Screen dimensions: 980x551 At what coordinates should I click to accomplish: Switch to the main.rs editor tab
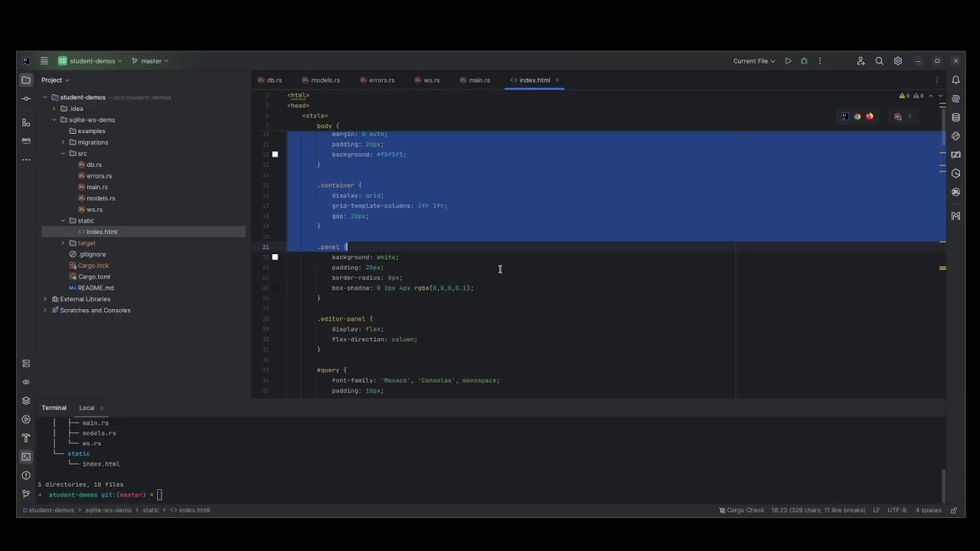coord(475,80)
